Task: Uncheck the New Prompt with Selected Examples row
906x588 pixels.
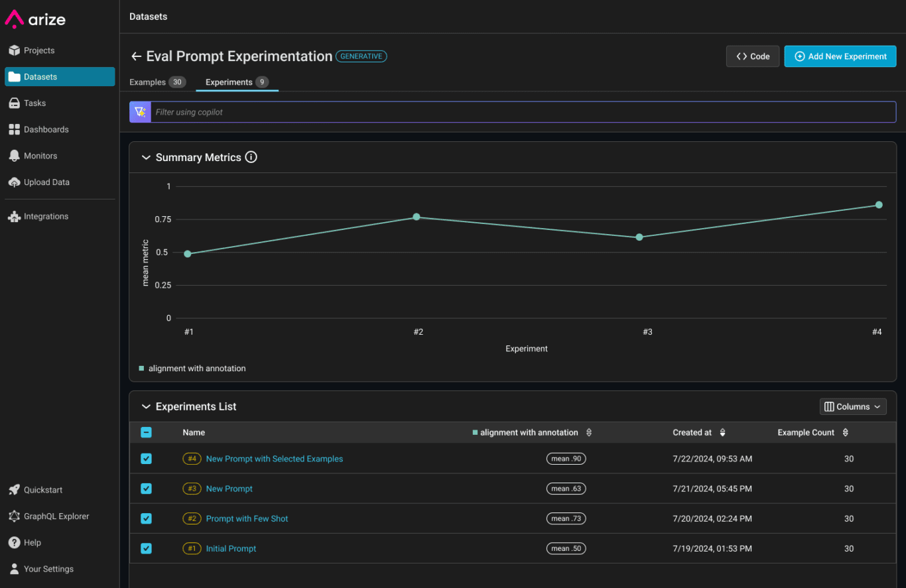Action: 147,459
